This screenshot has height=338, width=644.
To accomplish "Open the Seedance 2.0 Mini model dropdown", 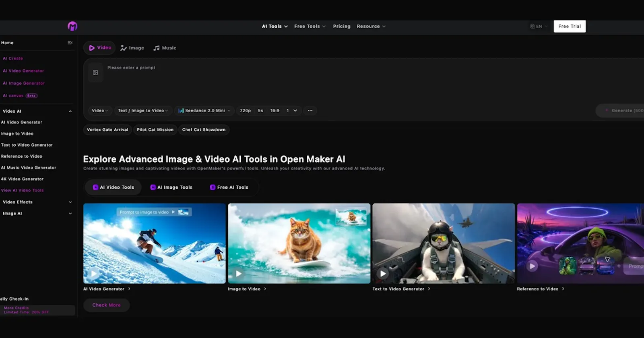I will click(x=204, y=111).
